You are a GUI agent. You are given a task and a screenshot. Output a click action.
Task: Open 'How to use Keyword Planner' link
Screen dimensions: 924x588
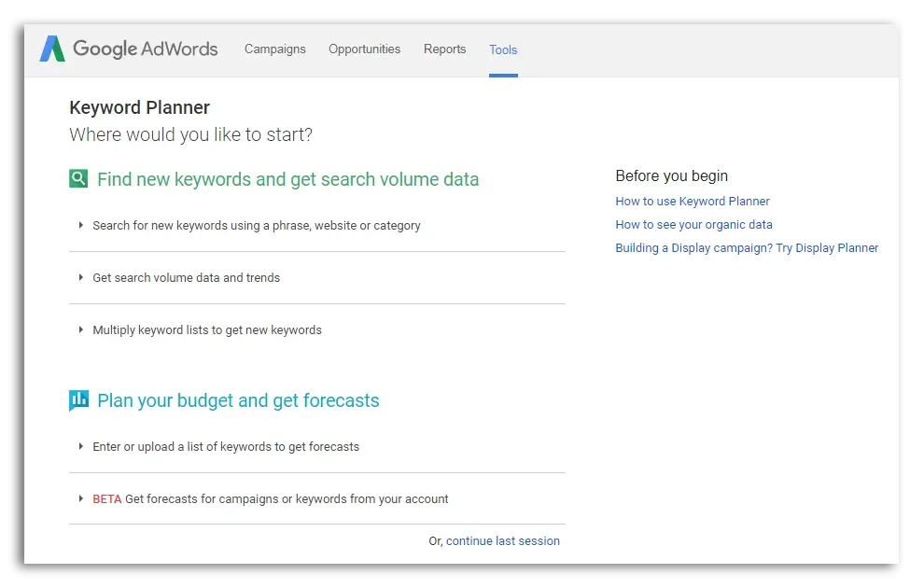(692, 202)
